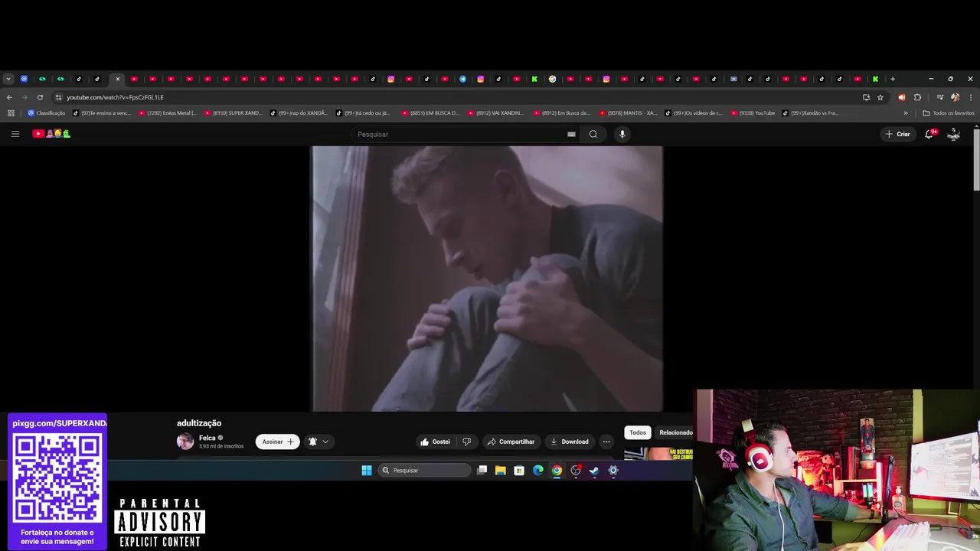
Task: Reload the current page
Action: [40, 97]
